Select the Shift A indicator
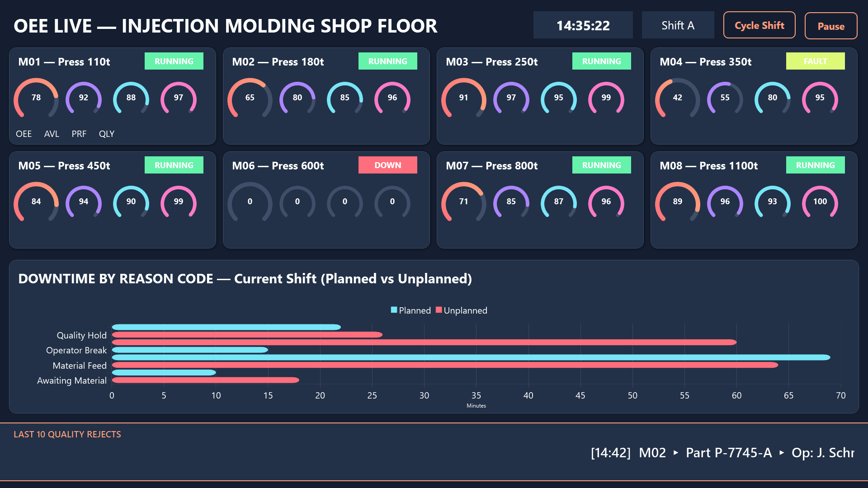This screenshot has width=868, height=488. click(678, 25)
